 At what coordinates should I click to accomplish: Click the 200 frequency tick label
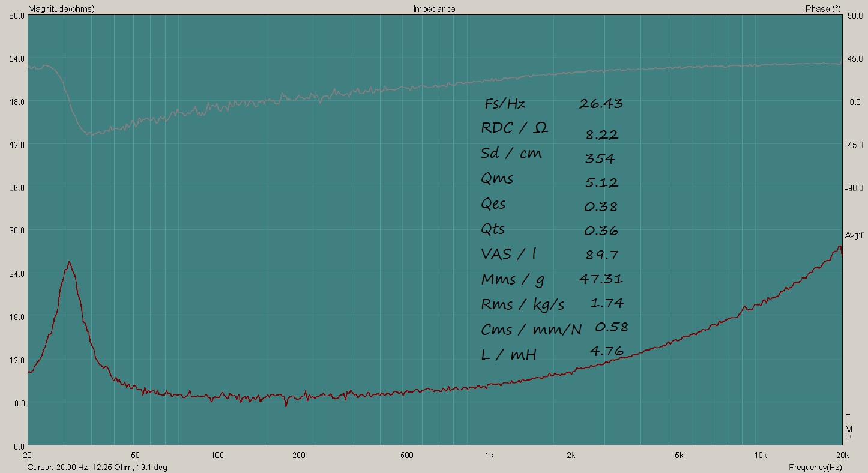click(300, 454)
